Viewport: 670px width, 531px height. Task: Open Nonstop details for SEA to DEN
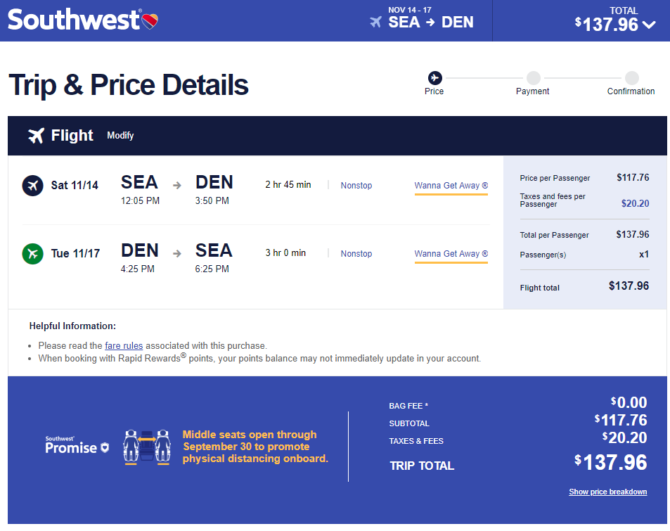click(356, 185)
